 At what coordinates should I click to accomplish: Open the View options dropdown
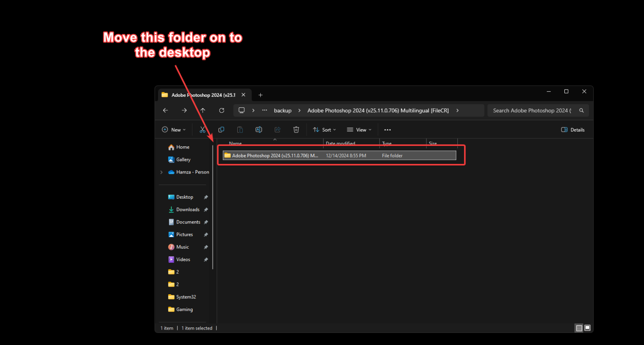coord(359,130)
